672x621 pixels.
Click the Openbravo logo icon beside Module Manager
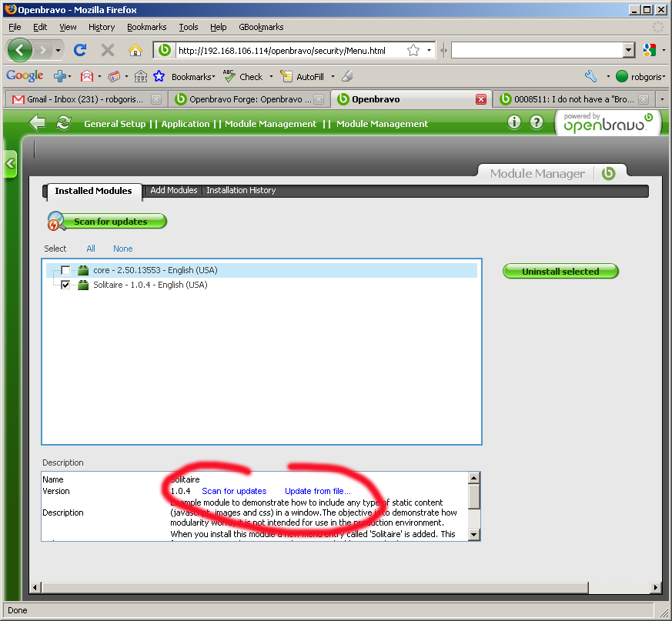(x=609, y=174)
